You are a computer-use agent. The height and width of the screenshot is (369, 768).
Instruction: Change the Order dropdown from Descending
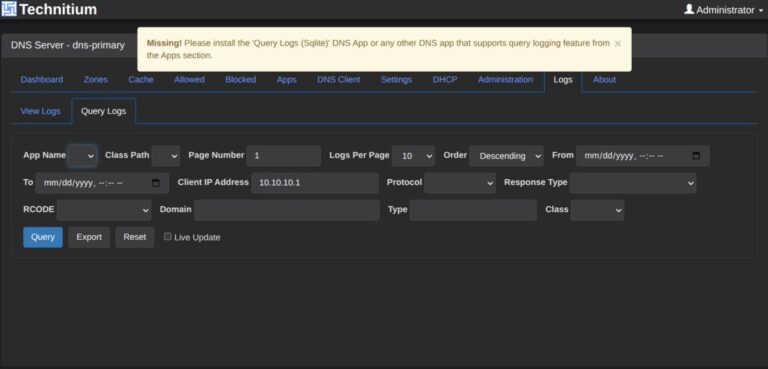tap(506, 156)
